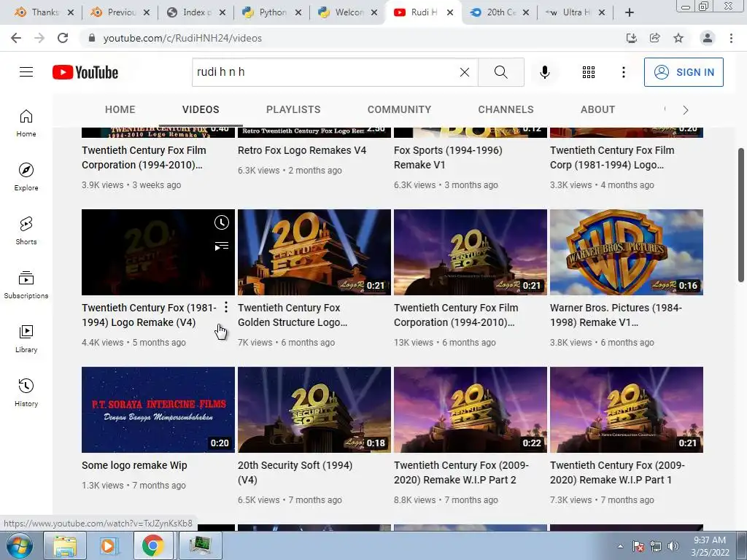Open P.T. Soraya Intercine Films thumbnail

pos(158,410)
